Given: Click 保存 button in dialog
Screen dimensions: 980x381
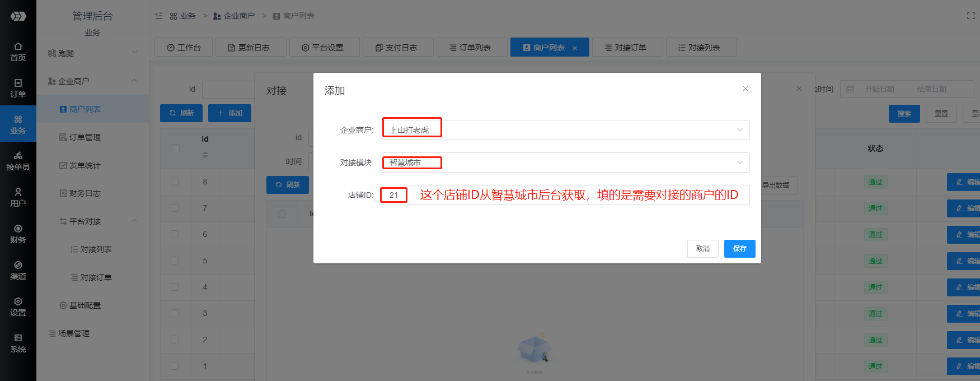Looking at the screenshot, I should (739, 249).
